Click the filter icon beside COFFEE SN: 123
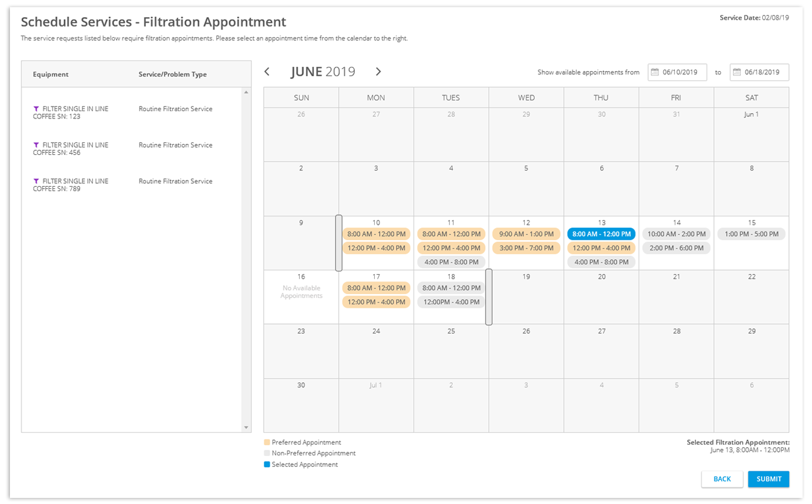The image size is (812, 504). 36,109
